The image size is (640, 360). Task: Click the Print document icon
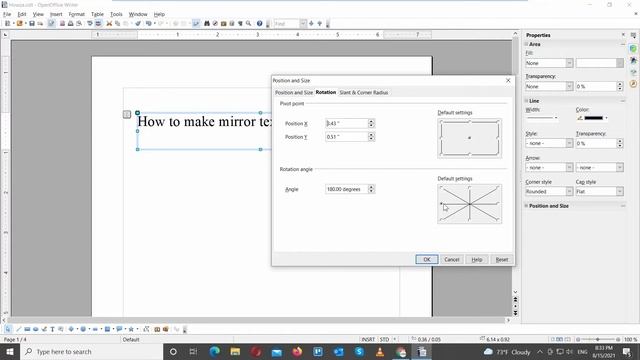pos(71,24)
